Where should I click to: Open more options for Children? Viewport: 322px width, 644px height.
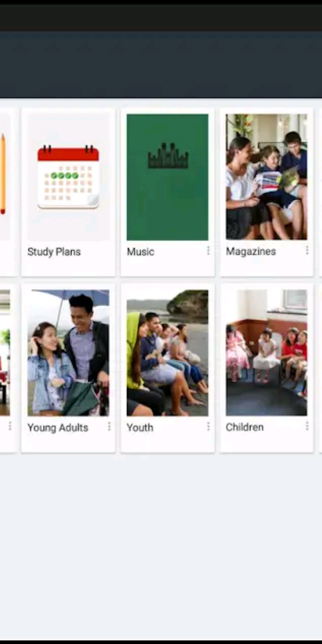pos(307,426)
